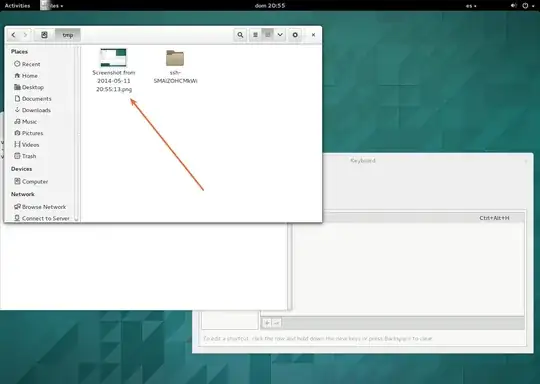Open the es keyboard layout menu
This screenshot has height=384, width=540.
[x=471, y=6]
